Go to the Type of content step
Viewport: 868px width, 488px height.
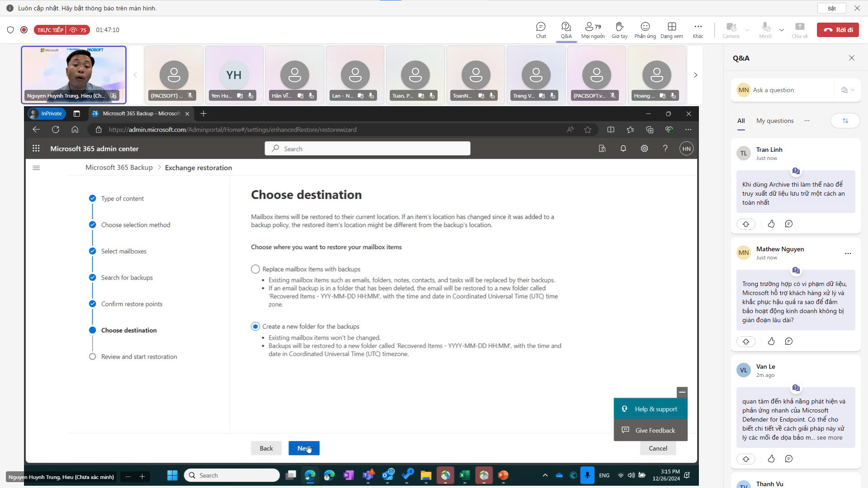[x=122, y=198]
